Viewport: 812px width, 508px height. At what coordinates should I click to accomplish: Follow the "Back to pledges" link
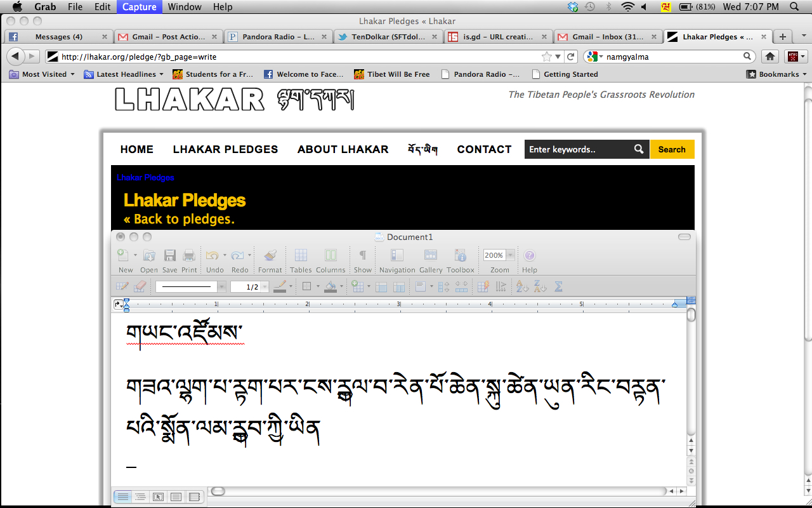(x=179, y=219)
